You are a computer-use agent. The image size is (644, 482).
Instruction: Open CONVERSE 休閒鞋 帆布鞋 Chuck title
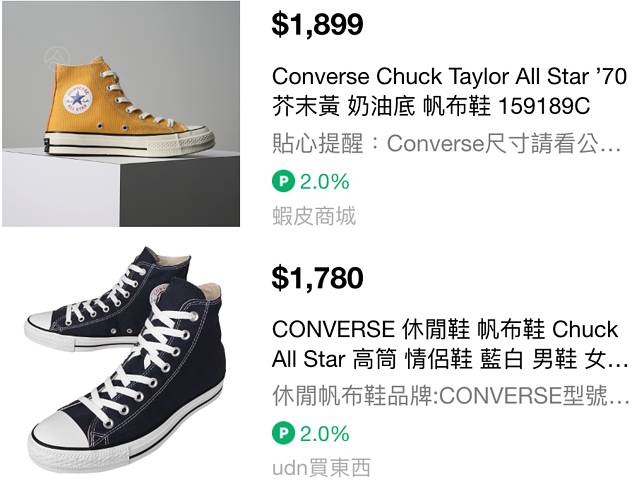[445, 329]
